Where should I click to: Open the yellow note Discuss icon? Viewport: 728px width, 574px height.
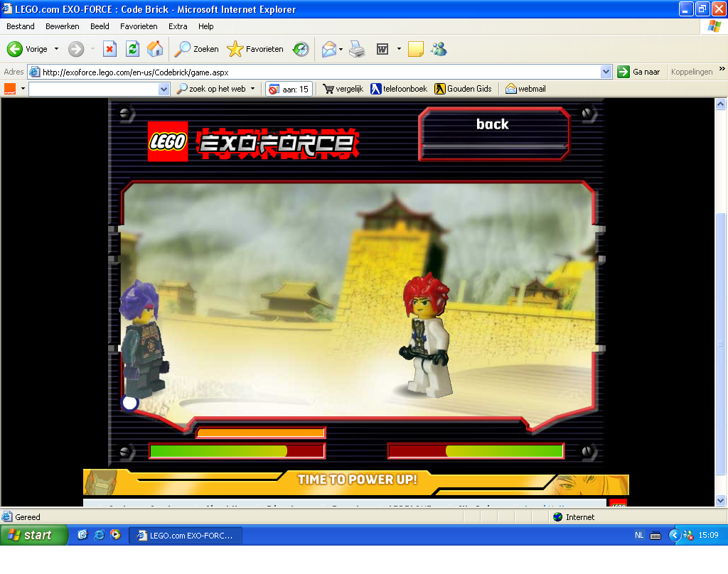pos(415,49)
